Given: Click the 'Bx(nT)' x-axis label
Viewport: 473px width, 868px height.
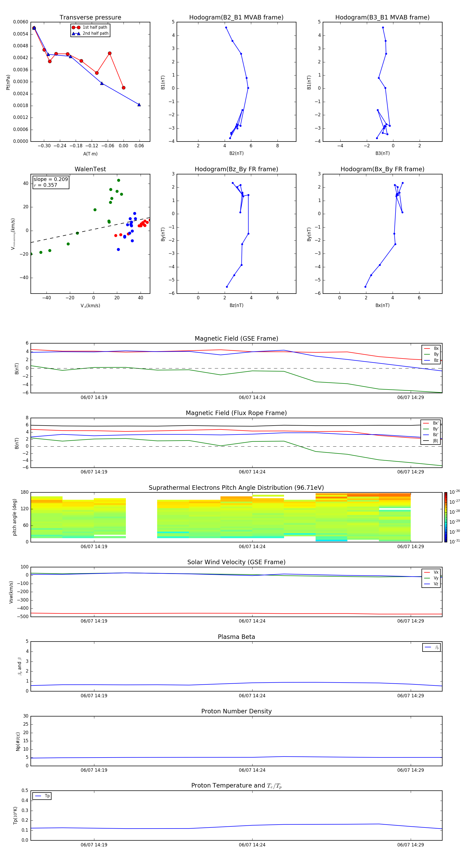Looking at the screenshot, I should 382,305.
